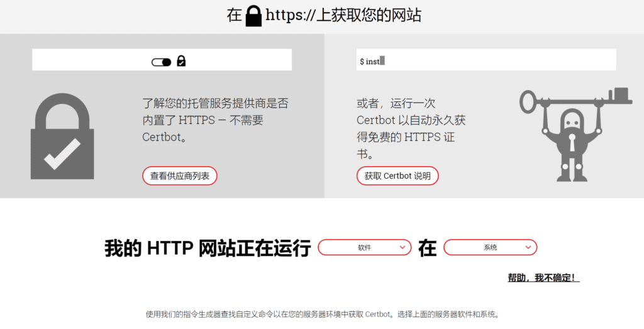
Task: Open the 帮助，我不确定！ link
Action: tap(544, 278)
